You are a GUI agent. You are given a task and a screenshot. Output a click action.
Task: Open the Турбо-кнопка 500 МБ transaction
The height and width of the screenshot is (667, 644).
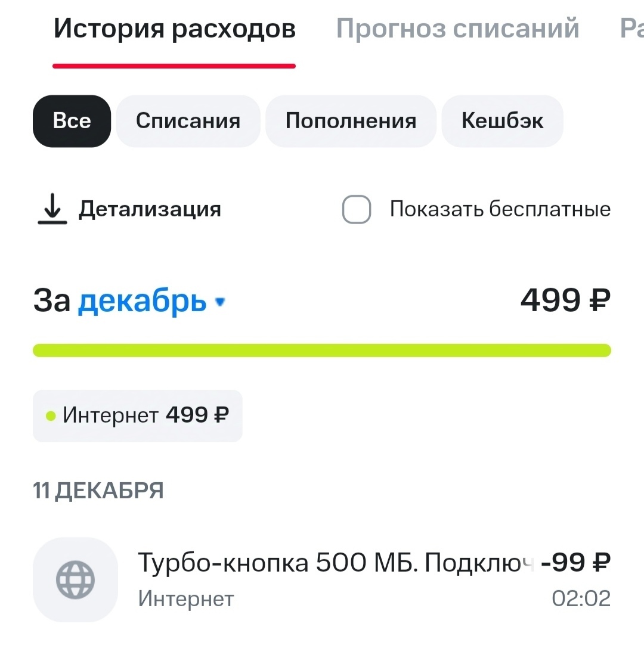(x=334, y=562)
